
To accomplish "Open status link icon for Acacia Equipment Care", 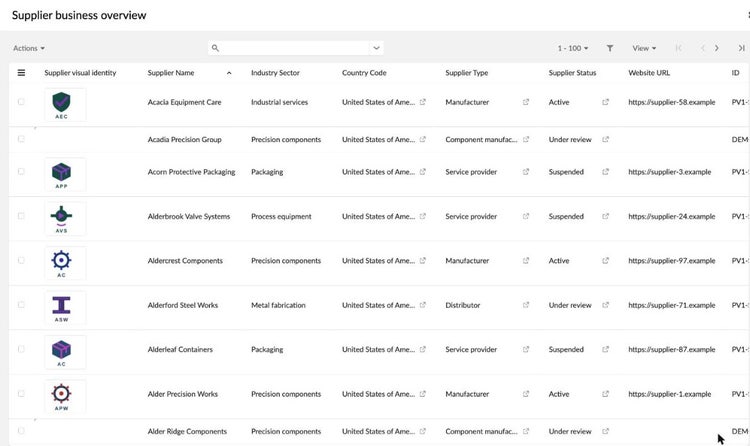I will point(605,102).
